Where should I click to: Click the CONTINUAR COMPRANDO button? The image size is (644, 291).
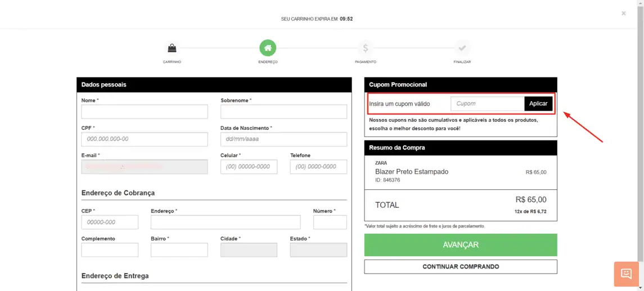pos(461,267)
